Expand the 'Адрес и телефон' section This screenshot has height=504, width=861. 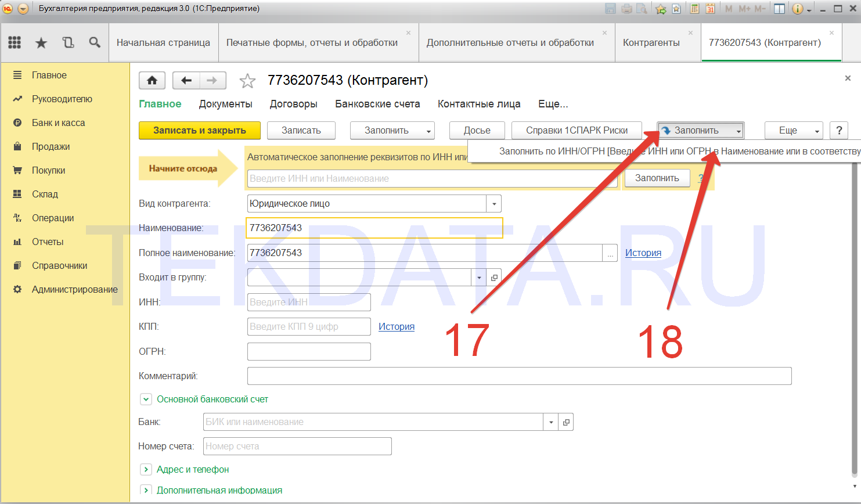click(146, 469)
